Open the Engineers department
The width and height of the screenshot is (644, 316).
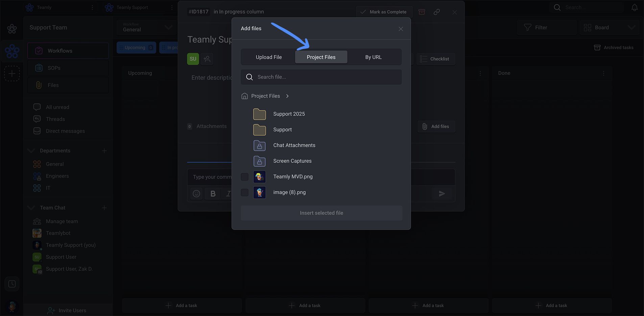pyautogui.click(x=57, y=176)
